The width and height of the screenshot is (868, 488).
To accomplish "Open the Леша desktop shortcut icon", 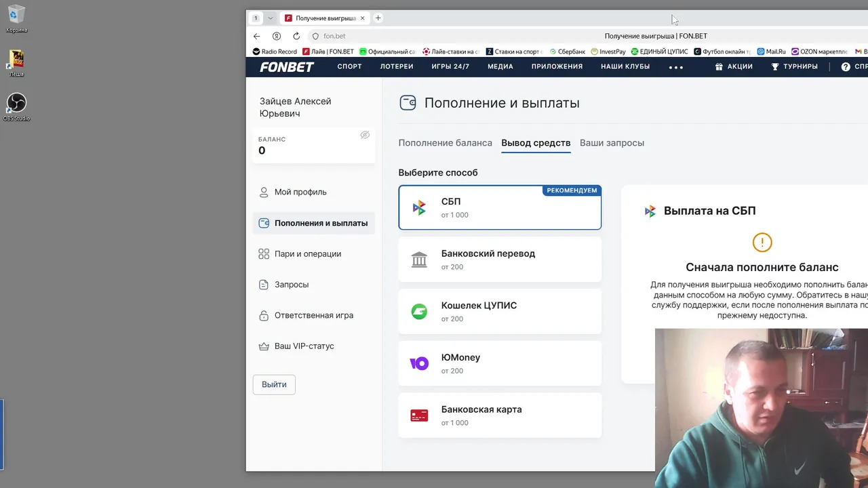I will pos(16,63).
